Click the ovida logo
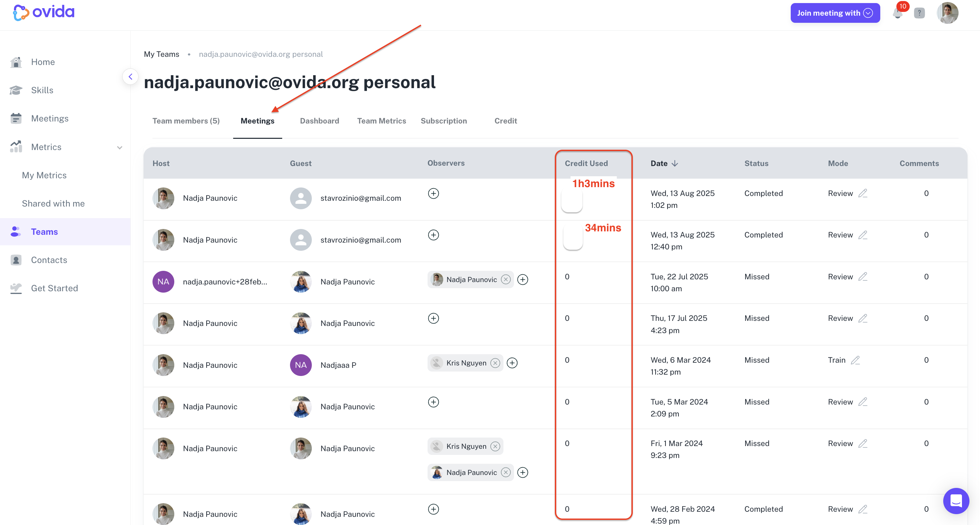Viewport: 980px width, 525px height. tap(43, 12)
